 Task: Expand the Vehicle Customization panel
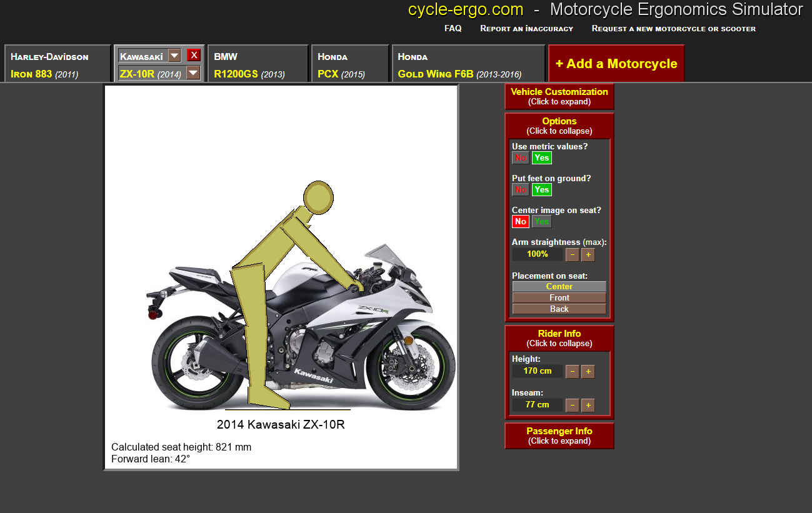559,96
